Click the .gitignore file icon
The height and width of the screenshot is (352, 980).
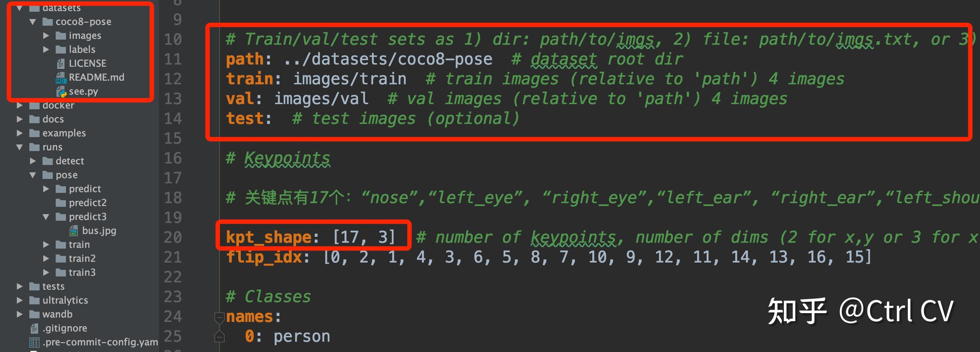coord(34,328)
